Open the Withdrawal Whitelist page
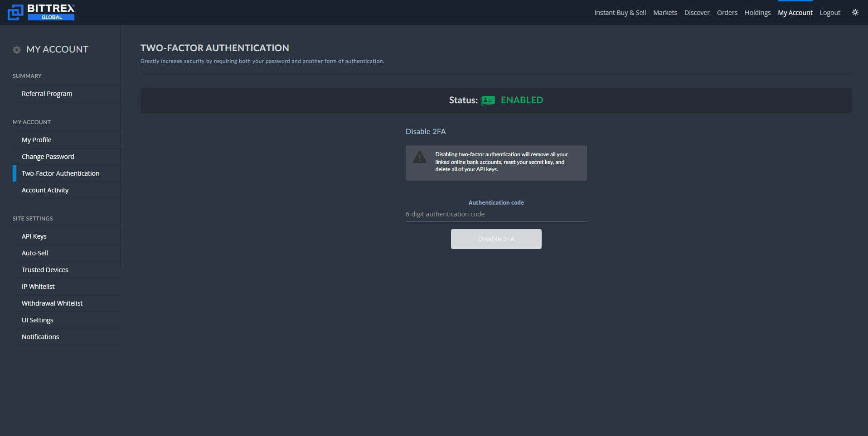 coord(52,303)
